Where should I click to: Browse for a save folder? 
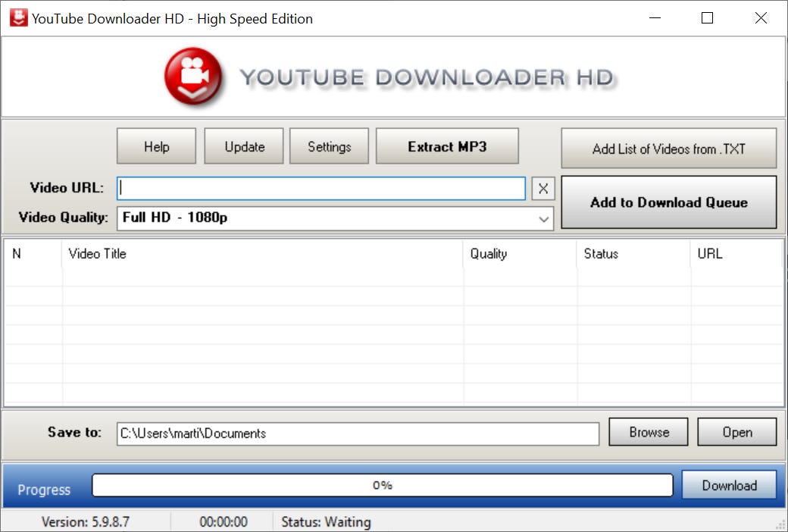pos(649,432)
